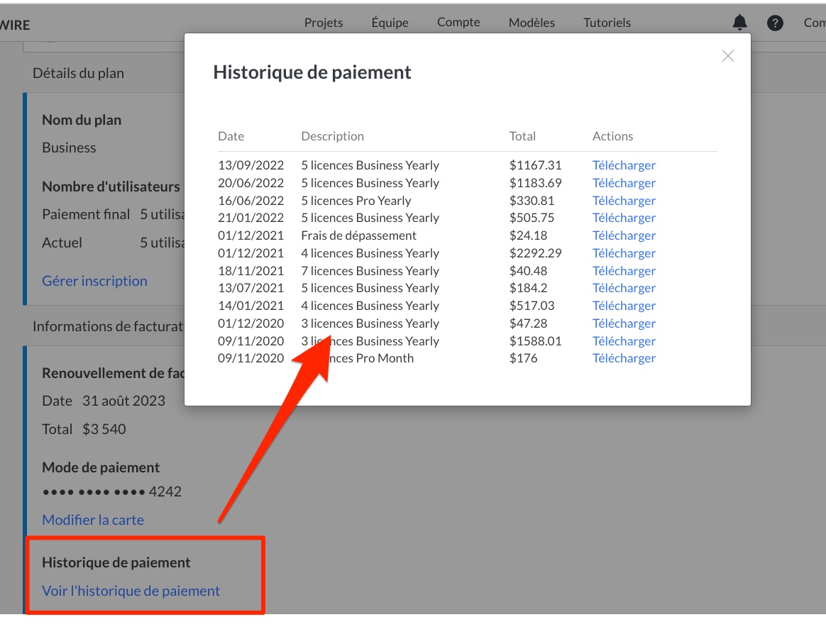Download the 16/06/2022 Pro Yearly invoice
This screenshot has width=826, height=644.
(x=624, y=201)
